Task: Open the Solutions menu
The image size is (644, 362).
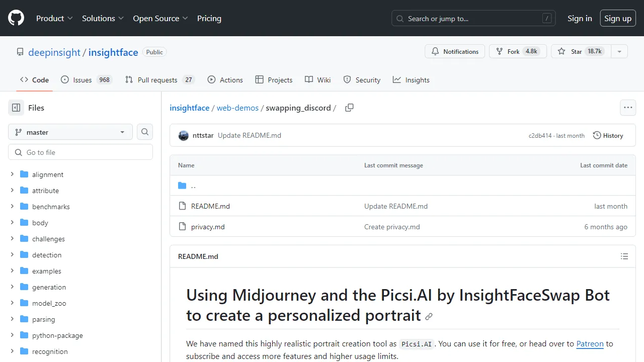Action: (x=103, y=18)
